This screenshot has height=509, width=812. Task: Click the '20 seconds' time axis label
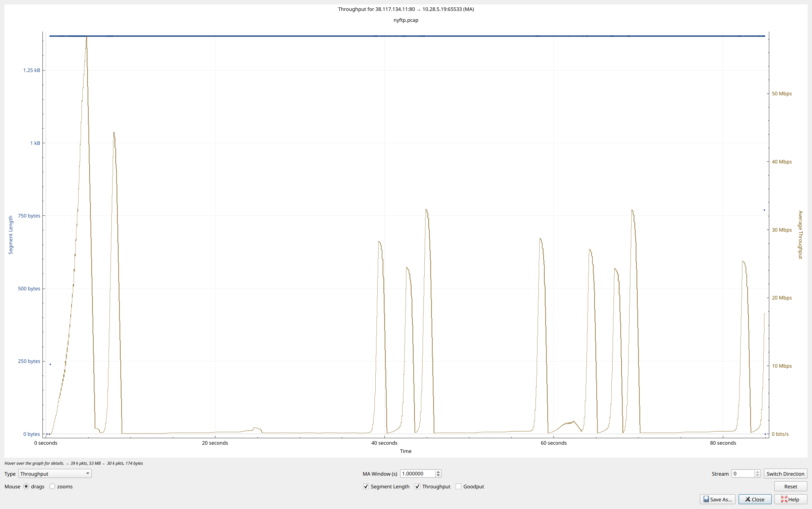pyautogui.click(x=215, y=443)
